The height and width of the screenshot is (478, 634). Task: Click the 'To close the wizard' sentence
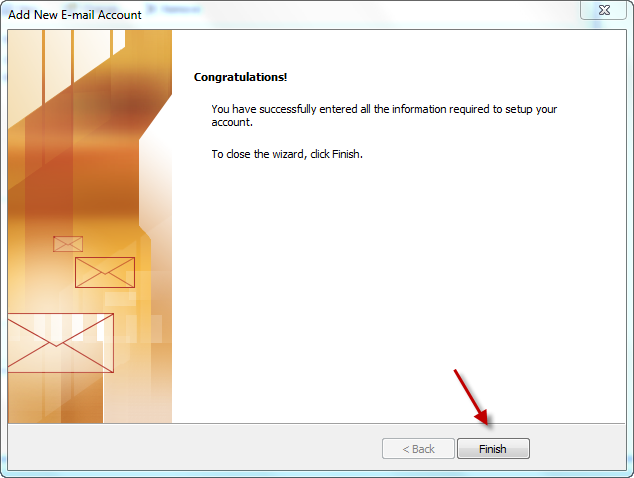click(287, 154)
